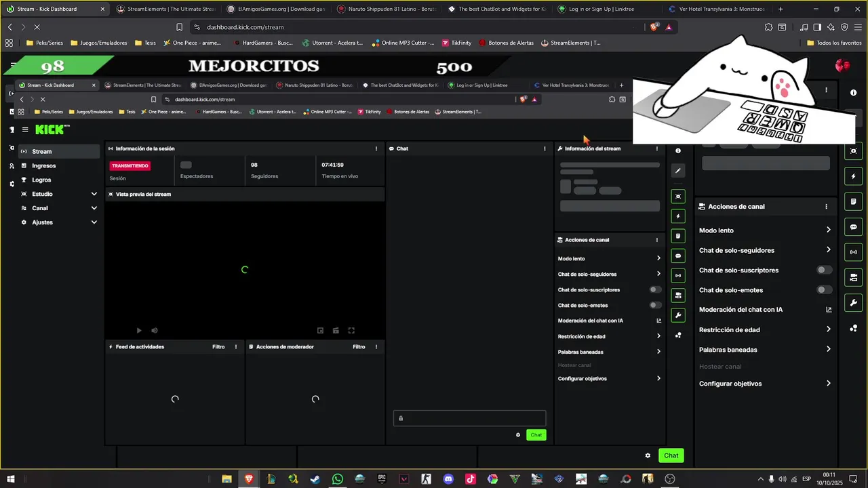The height and width of the screenshot is (488, 868).
Task: Open chat settings gear beside the larger Chat button
Action: [x=648, y=455]
